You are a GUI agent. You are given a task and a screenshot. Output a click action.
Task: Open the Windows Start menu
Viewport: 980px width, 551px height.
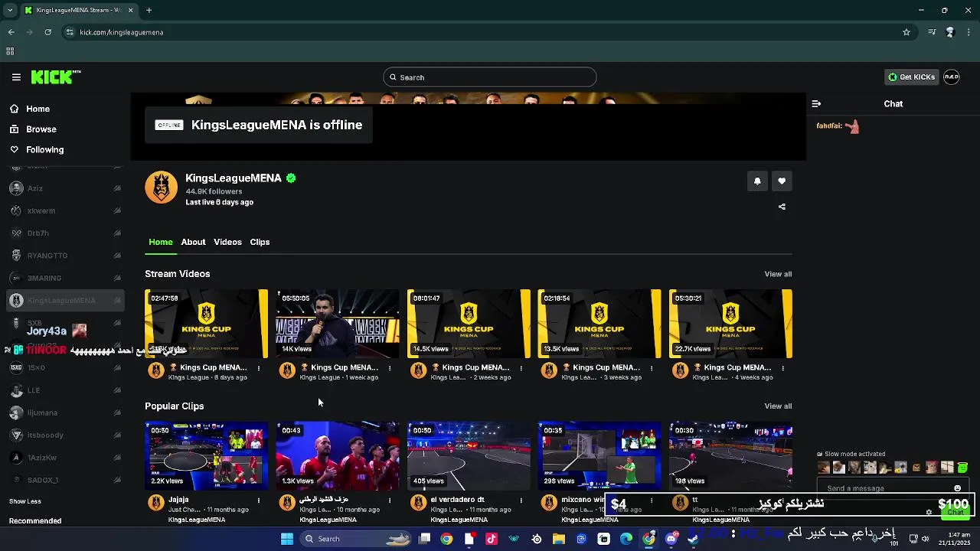tap(286, 539)
